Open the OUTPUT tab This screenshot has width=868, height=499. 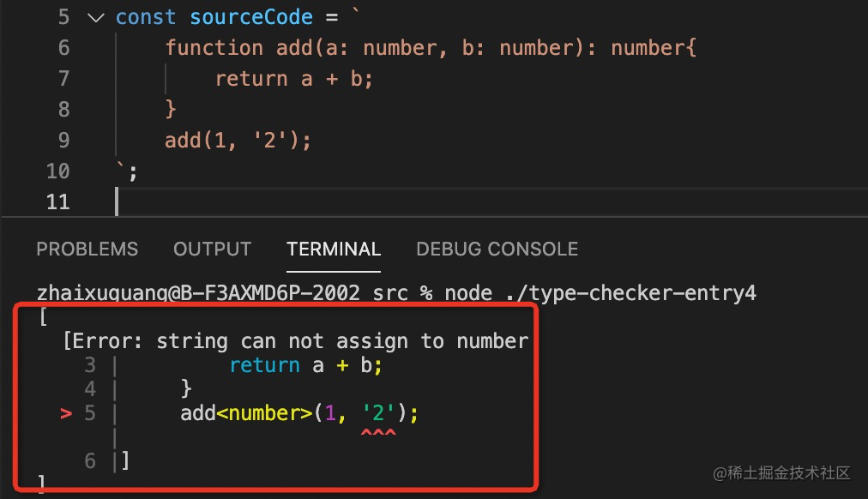point(212,249)
